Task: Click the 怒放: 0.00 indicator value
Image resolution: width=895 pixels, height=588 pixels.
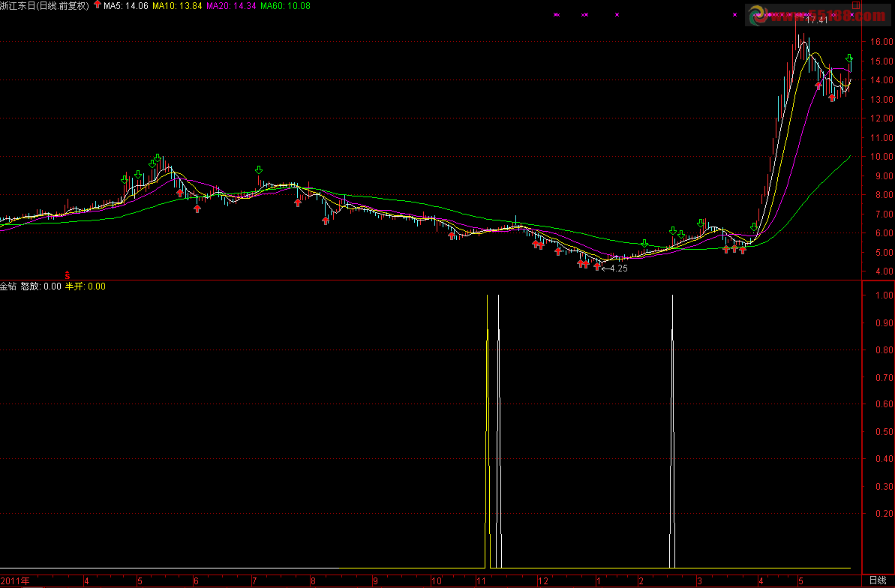Action: tap(41, 286)
